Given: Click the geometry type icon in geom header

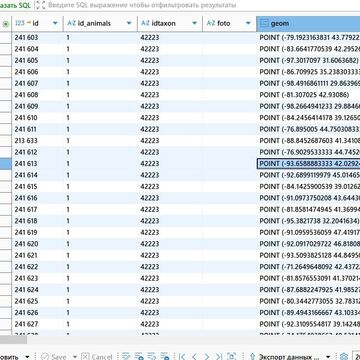Looking at the screenshot, I should 264,23.
